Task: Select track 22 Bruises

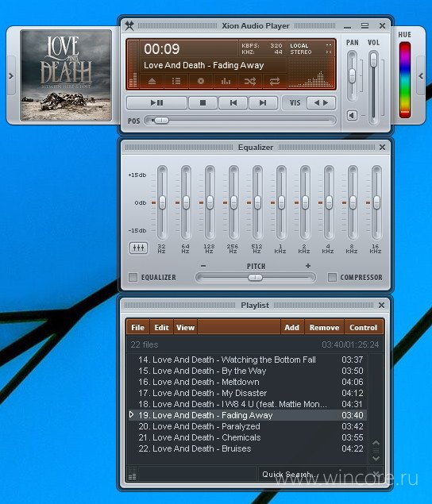Action: [x=247, y=448]
